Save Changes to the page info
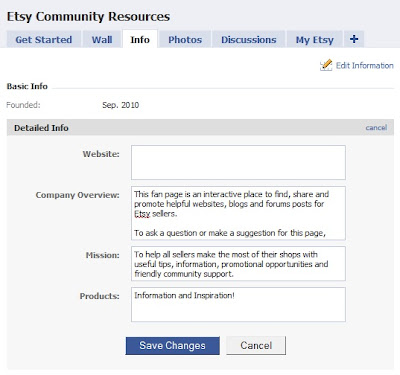The width and height of the screenshot is (400, 375). tap(172, 346)
